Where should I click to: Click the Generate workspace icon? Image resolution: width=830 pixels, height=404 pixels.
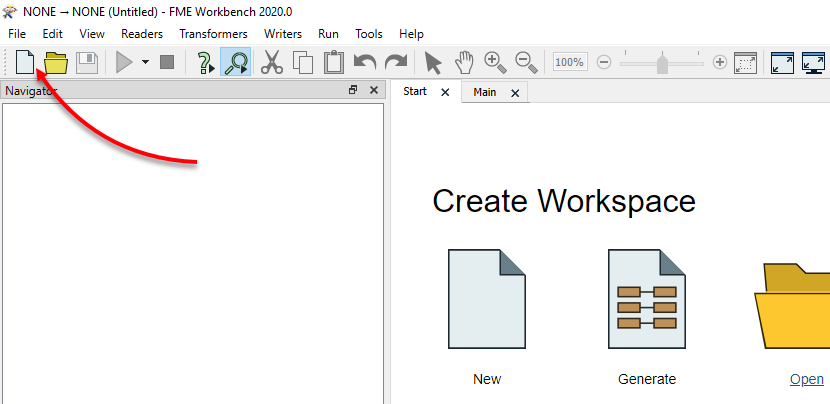(x=646, y=299)
